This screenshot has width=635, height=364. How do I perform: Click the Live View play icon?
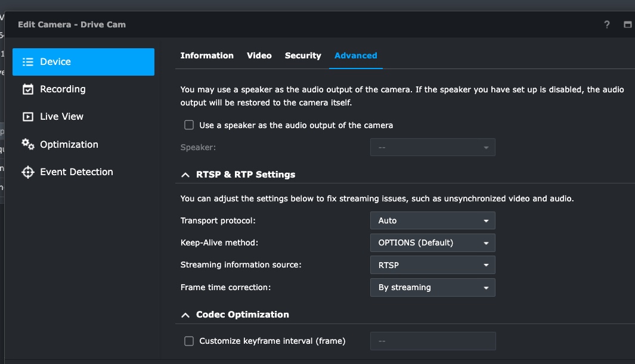coord(27,117)
